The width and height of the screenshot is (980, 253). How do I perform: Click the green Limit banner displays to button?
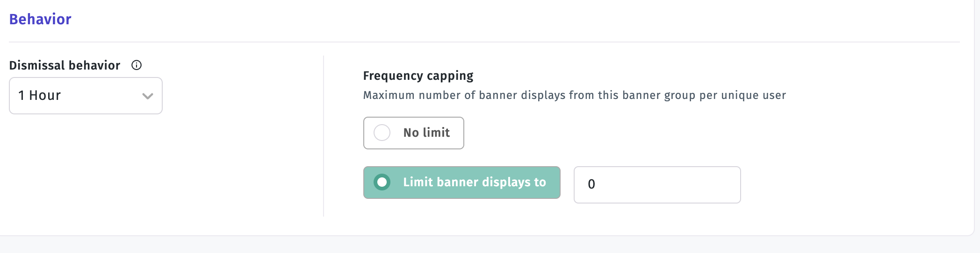pyautogui.click(x=462, y=183)
